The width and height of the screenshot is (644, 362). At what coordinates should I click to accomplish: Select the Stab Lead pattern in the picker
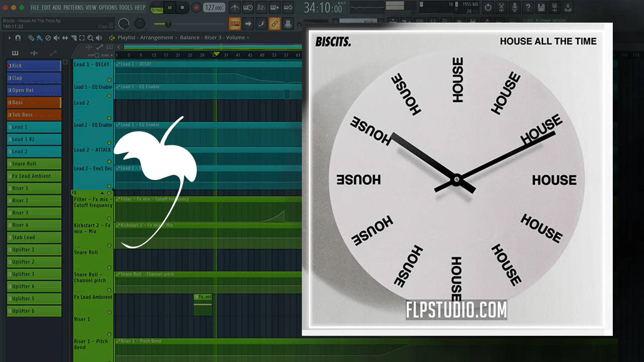[34, 237]
